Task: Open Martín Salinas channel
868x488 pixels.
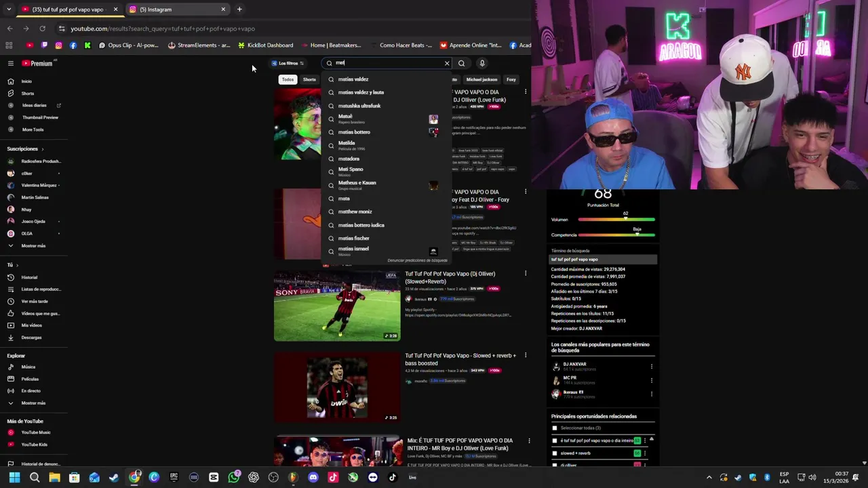Action: coord(34,197)
